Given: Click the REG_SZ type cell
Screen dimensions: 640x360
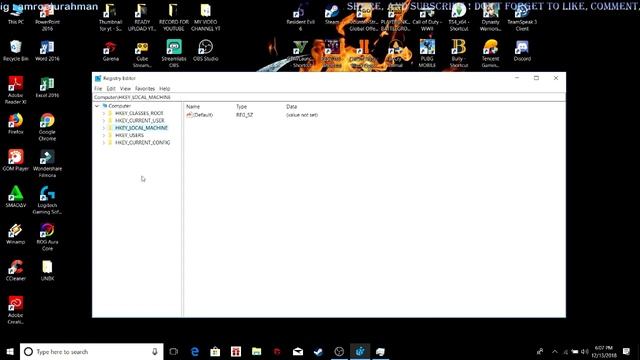Looking at the screenshot, I should (x=244, y=115).
